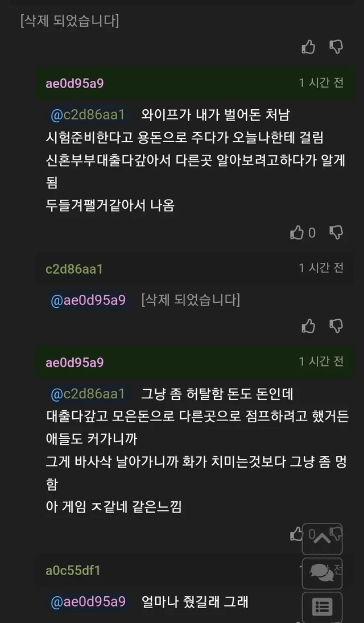
Task: Open the a0c55df1 author name
Action: (73, 570)
